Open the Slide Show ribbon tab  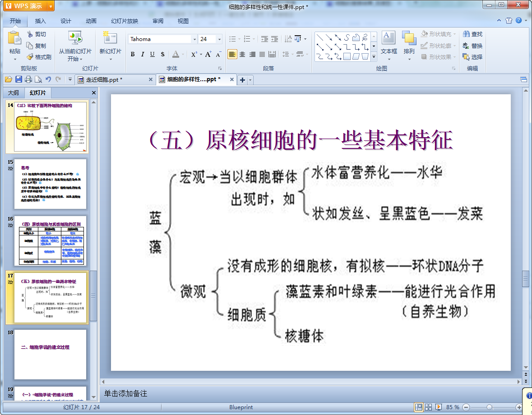tap(125, 21)
